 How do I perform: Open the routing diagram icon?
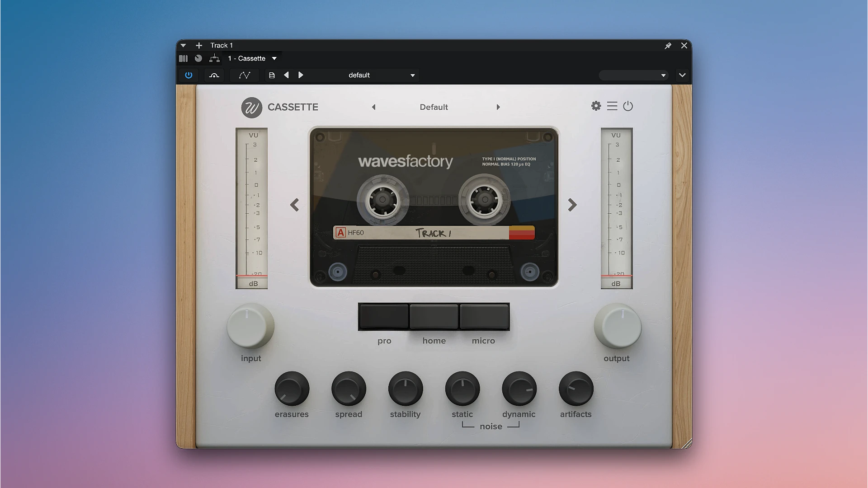pos(214,58)
